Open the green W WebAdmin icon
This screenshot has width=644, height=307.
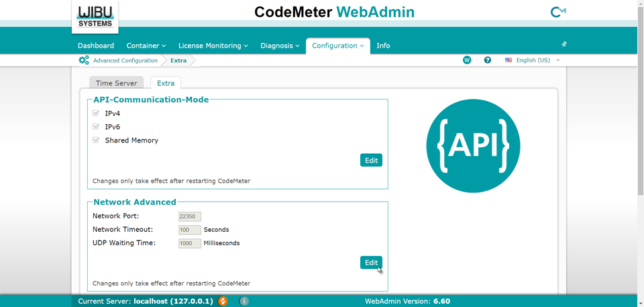pyautogui.click(x=467, y=60)
